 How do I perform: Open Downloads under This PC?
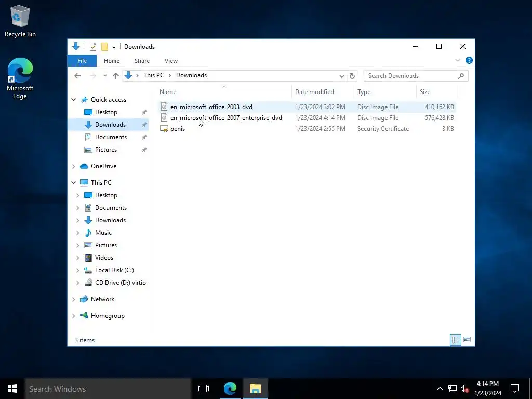pos(110,220)
